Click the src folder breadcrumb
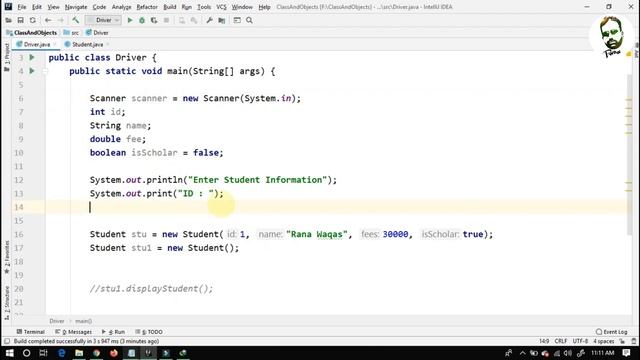 coord(71,33)
